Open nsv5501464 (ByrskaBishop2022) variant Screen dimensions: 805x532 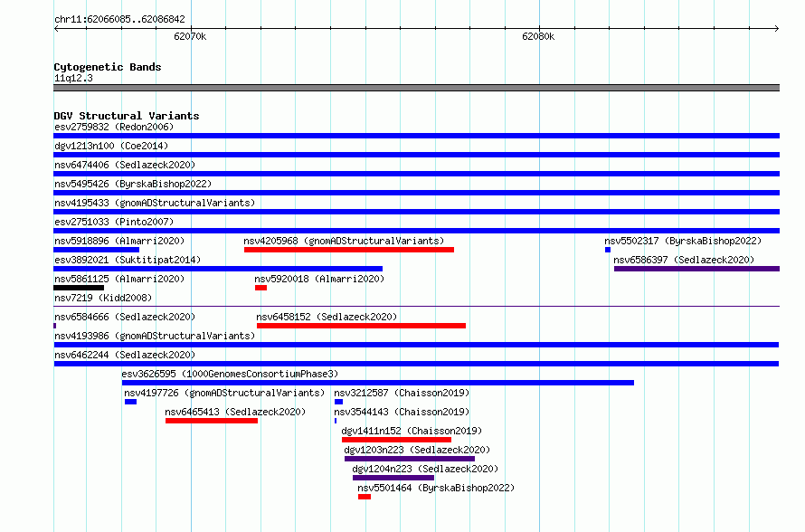tap(436, 488)
